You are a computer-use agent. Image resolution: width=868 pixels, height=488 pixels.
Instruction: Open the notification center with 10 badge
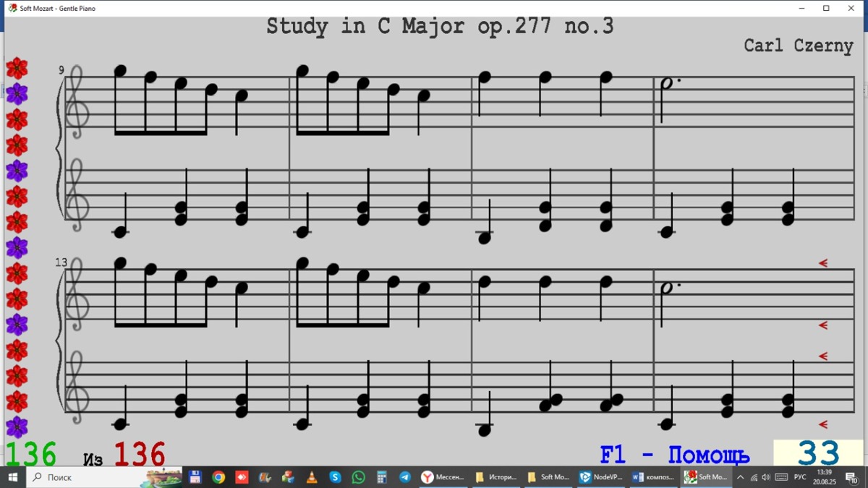pos(852,477)
